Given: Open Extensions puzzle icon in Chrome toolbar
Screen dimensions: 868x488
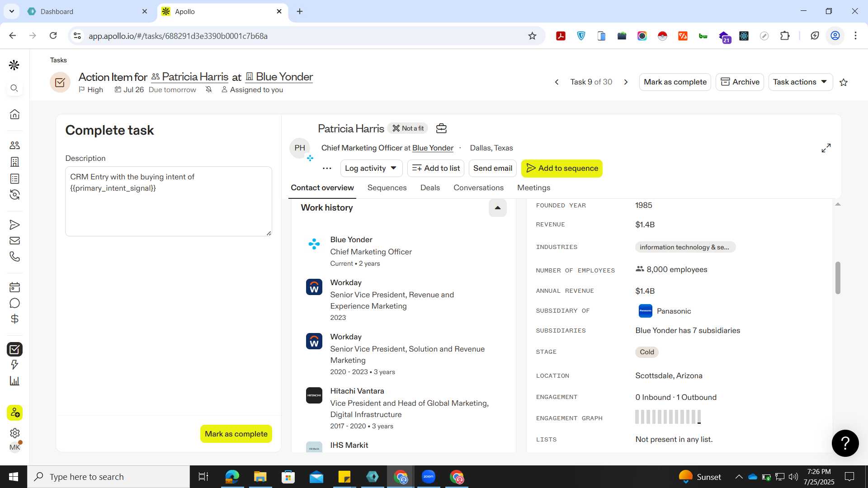Looking at the screenshot, I should pos(785,36).
